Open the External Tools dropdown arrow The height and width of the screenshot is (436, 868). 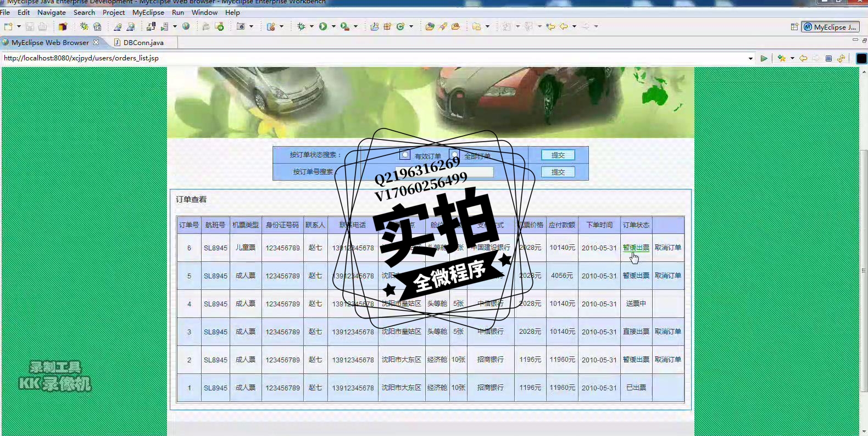click(355, 26)
